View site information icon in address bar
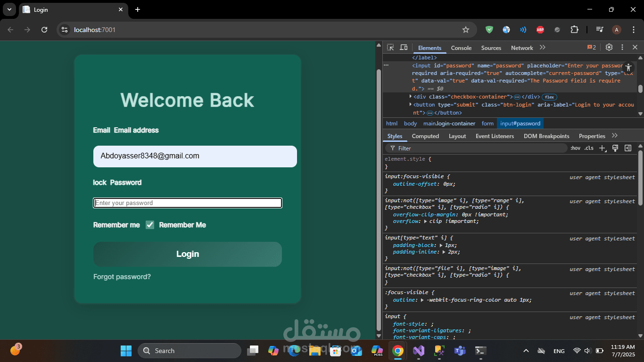This screenshot has width=644, height=362. [65, 30]
